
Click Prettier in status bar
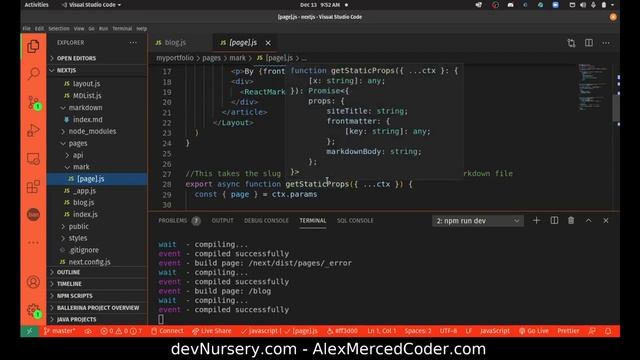568,331
